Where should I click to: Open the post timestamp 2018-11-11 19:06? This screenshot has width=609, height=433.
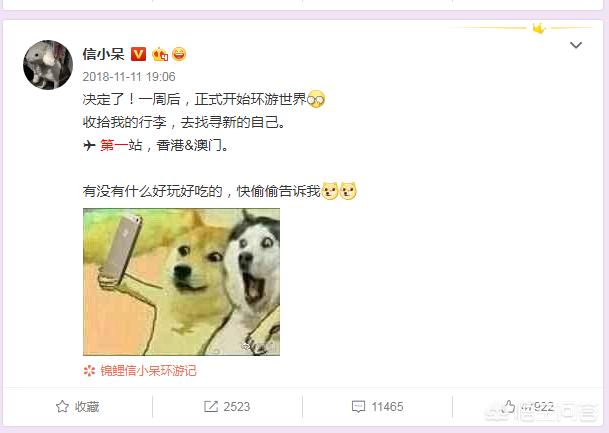129,77
